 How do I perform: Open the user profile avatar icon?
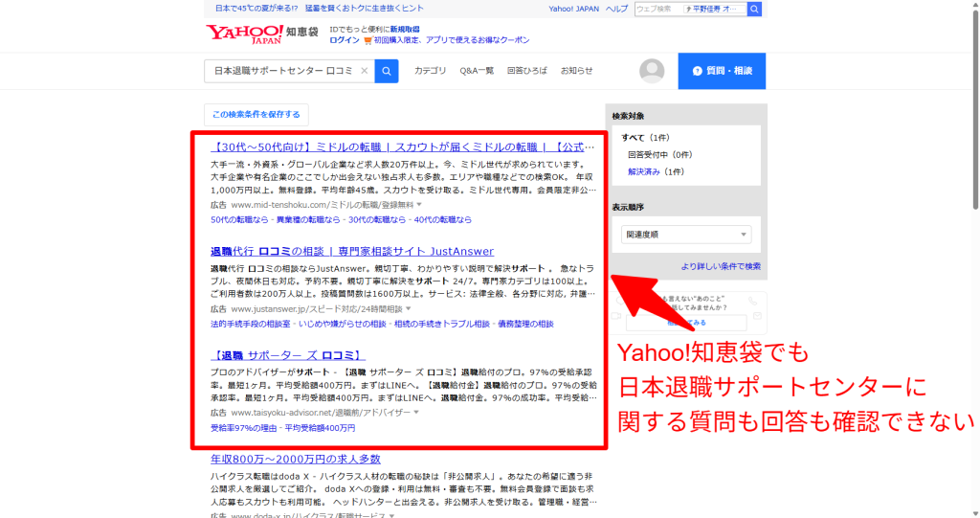tap(651, 71)
